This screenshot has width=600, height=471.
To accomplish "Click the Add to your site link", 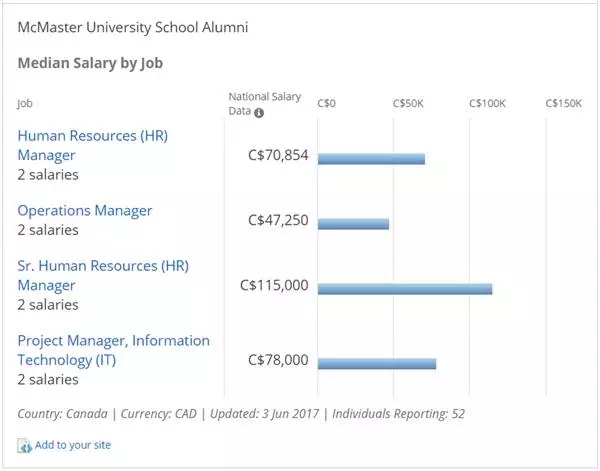I will 73,445.
